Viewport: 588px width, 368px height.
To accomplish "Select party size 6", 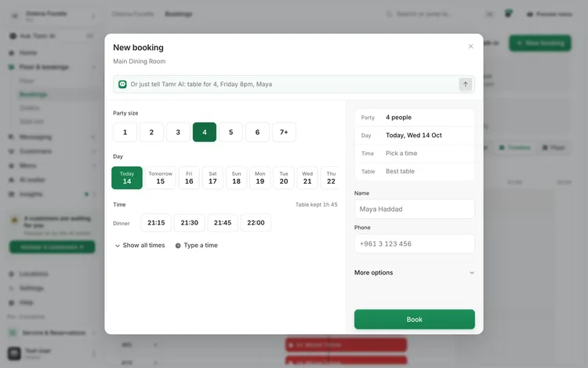I will [257, 132].
